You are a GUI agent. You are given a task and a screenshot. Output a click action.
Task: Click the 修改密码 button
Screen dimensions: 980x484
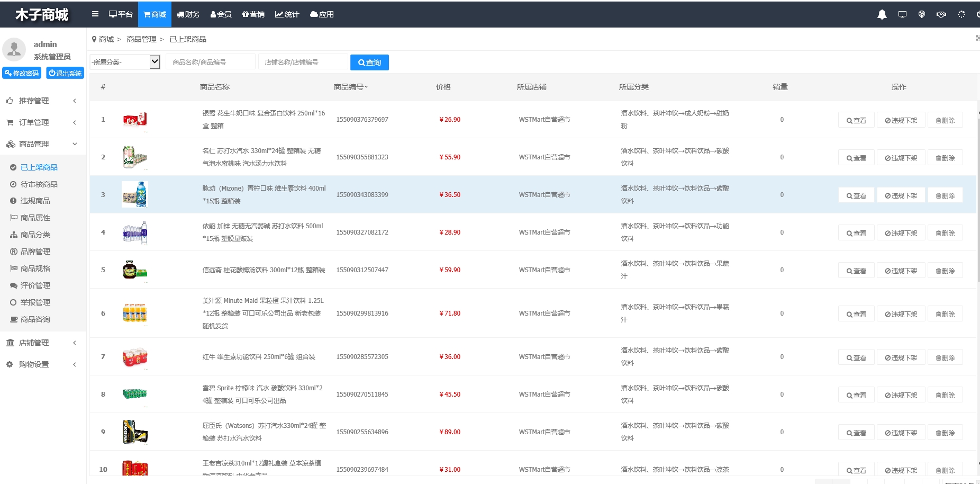click(x=22, y=73)
